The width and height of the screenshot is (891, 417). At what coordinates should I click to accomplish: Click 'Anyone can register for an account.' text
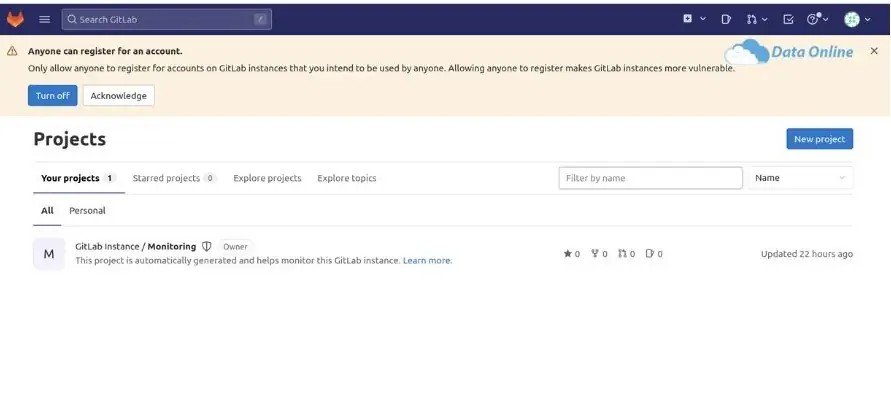pos(105,51)
